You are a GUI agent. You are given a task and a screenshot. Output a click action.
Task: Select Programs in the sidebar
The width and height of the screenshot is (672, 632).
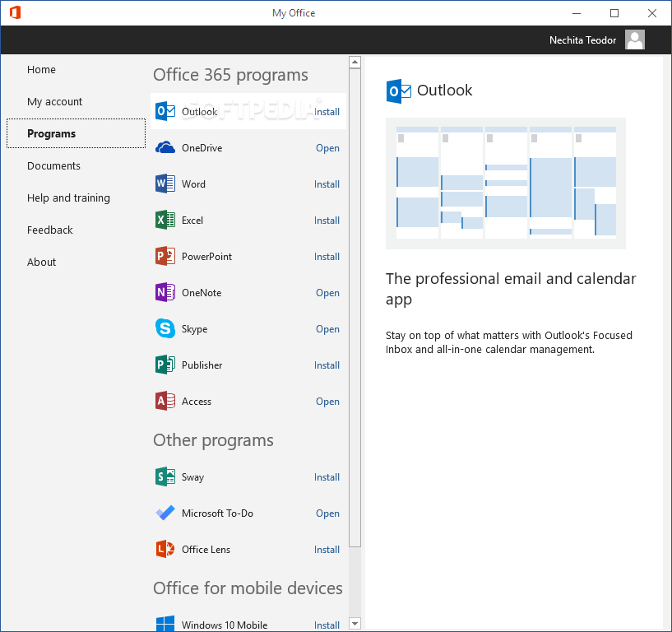[76, 133]
